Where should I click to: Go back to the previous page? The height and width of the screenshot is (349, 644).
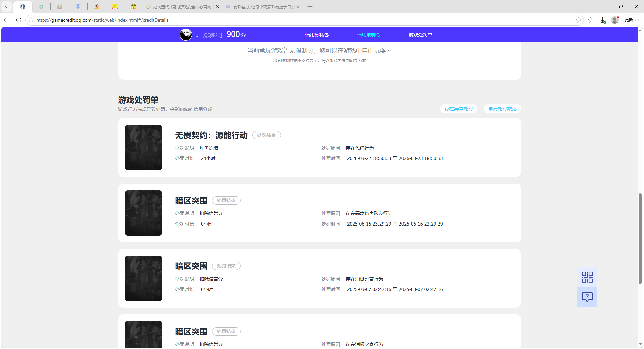tap(7, 20)
